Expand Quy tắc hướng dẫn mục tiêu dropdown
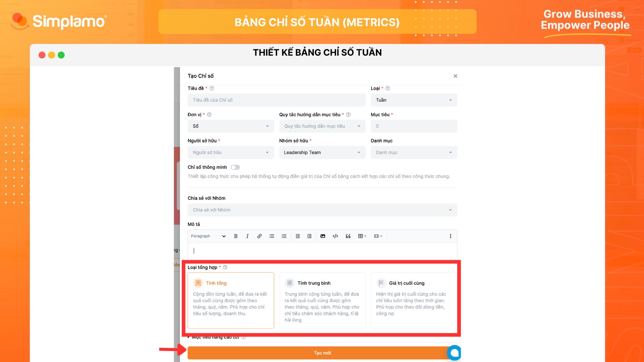644x362 pixels. point(322,126)
